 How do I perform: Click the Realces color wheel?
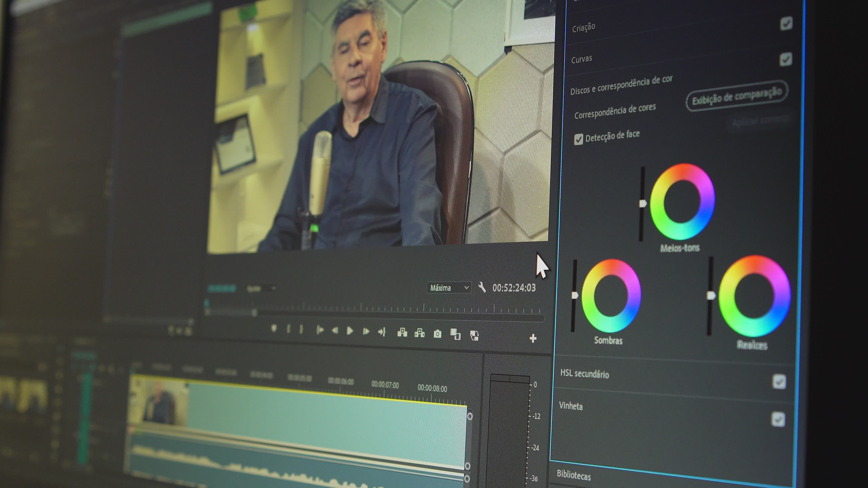click(x=755, y=296)
